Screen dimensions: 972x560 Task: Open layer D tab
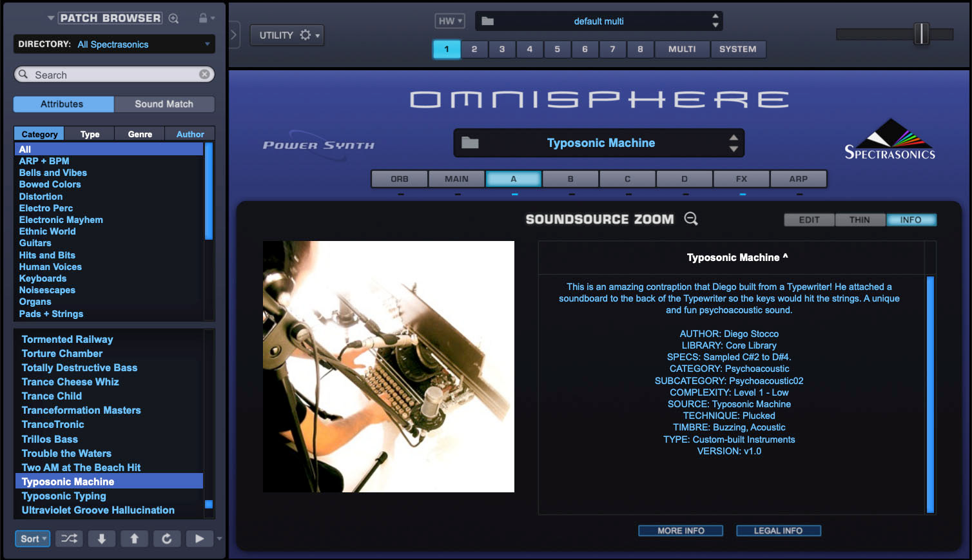click(684, 179)
